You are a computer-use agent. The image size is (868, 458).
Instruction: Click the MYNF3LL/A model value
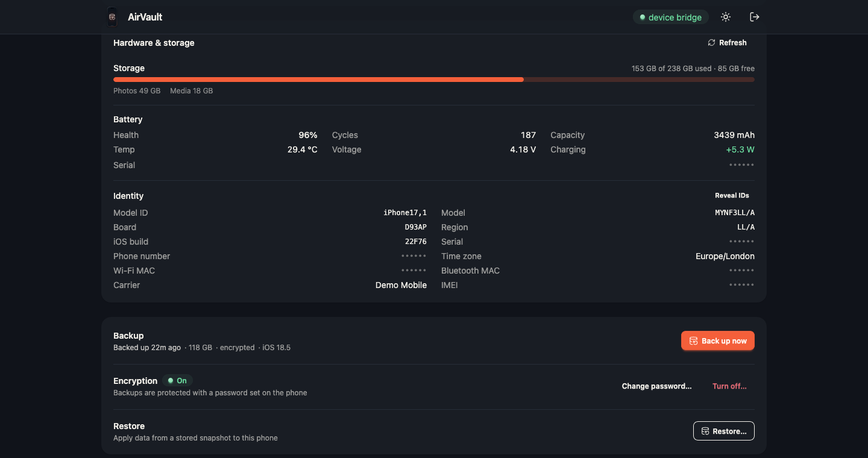click(735, 213)
